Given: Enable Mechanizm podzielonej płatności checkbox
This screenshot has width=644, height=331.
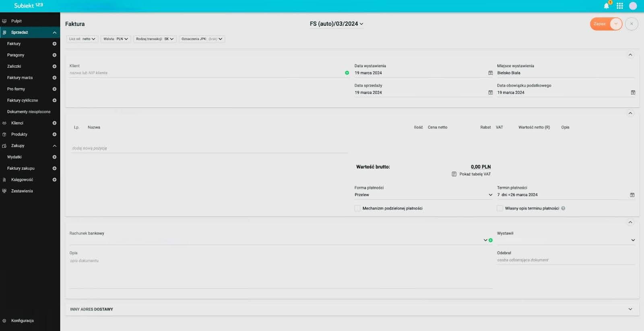Looking at the screenshot, I should (357, 208).
